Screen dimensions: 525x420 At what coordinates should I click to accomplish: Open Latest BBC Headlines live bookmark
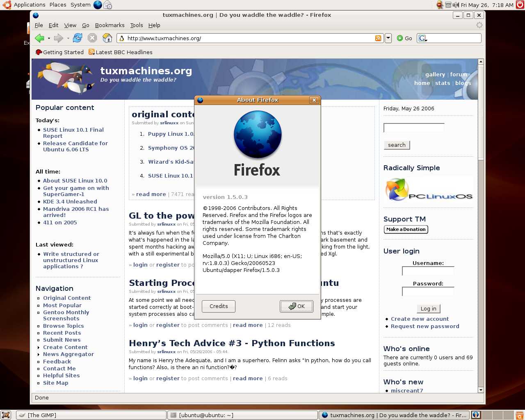(x=121, y=52)
